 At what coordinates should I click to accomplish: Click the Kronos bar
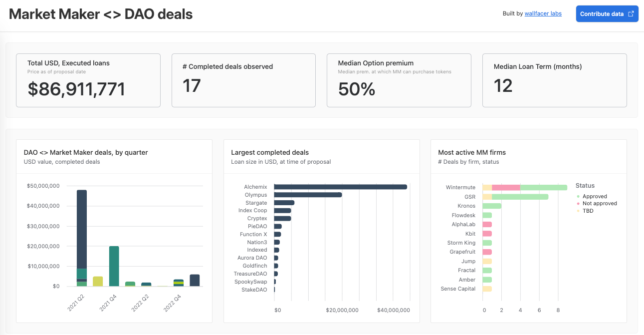[x=492, y=206]
